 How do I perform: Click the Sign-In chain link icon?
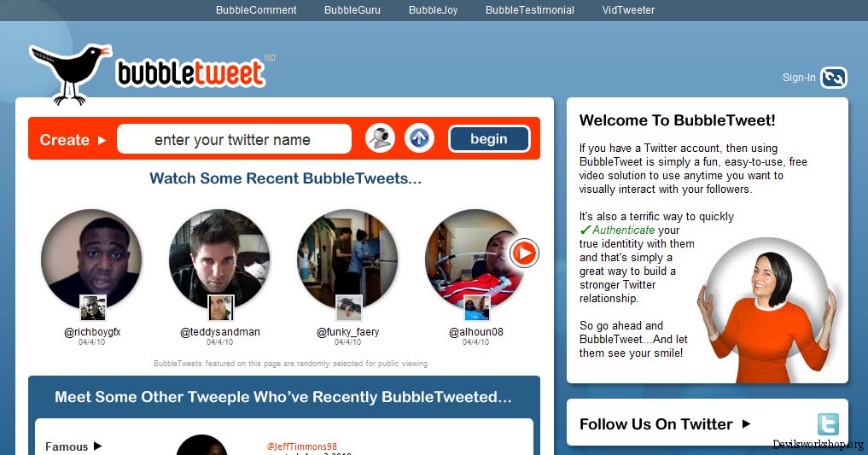[x=834, y=78]
